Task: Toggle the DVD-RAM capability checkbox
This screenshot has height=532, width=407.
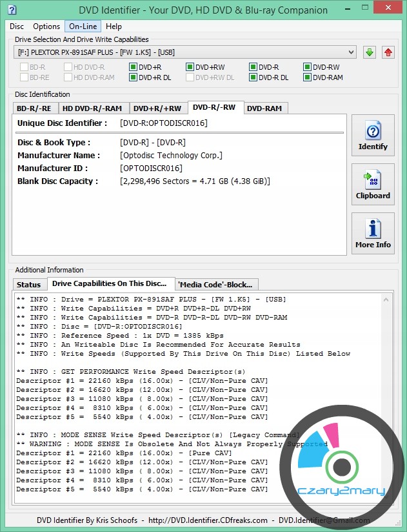Action: click(x=307, y=77)
